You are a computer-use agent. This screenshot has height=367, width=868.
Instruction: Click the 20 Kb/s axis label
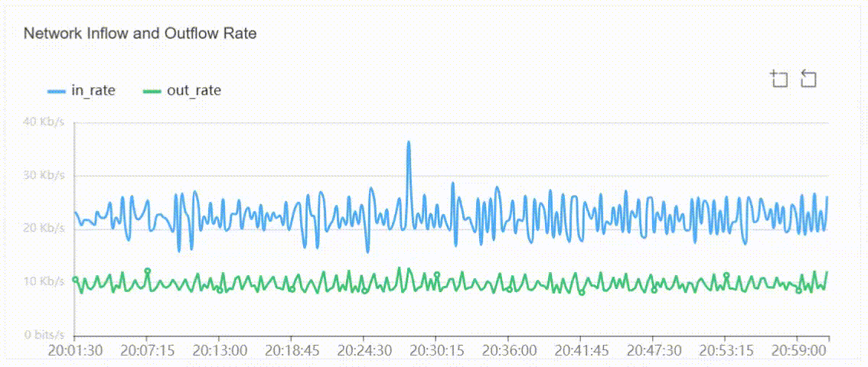[44, 229]
